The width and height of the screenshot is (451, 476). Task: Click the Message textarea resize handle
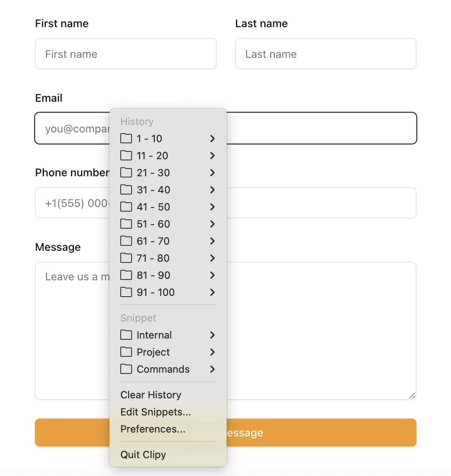(412, 396)
